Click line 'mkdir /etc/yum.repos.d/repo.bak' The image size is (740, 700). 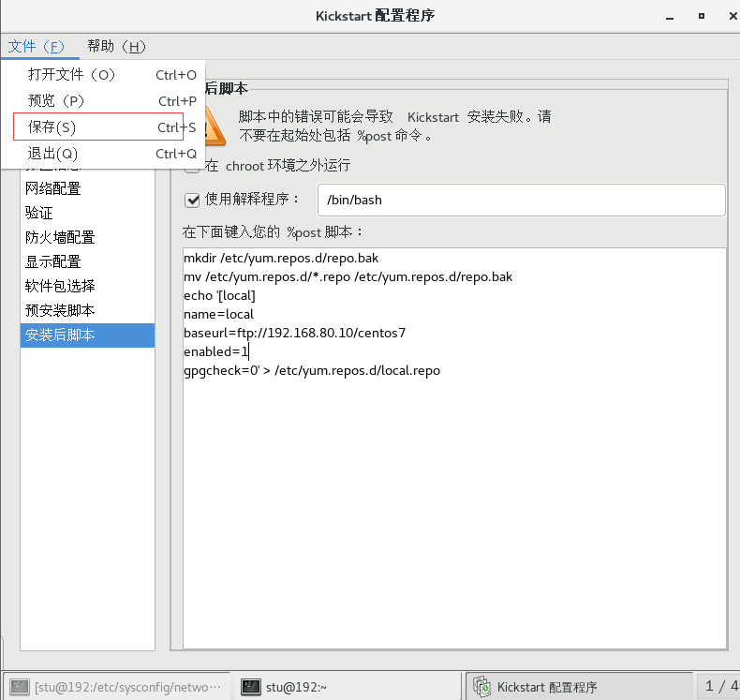(281, 259)
